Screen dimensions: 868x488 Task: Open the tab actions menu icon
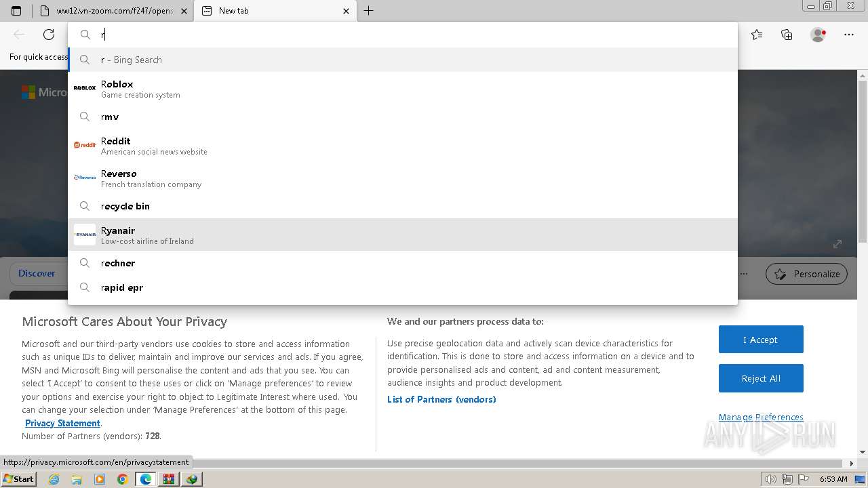16,11
